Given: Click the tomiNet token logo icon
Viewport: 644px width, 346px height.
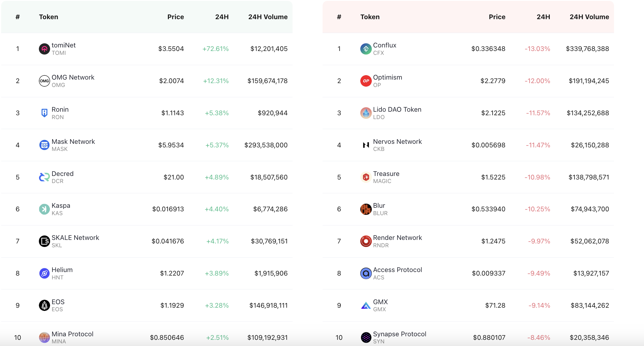Looking at the screenshot, I should tap(44, 49).
